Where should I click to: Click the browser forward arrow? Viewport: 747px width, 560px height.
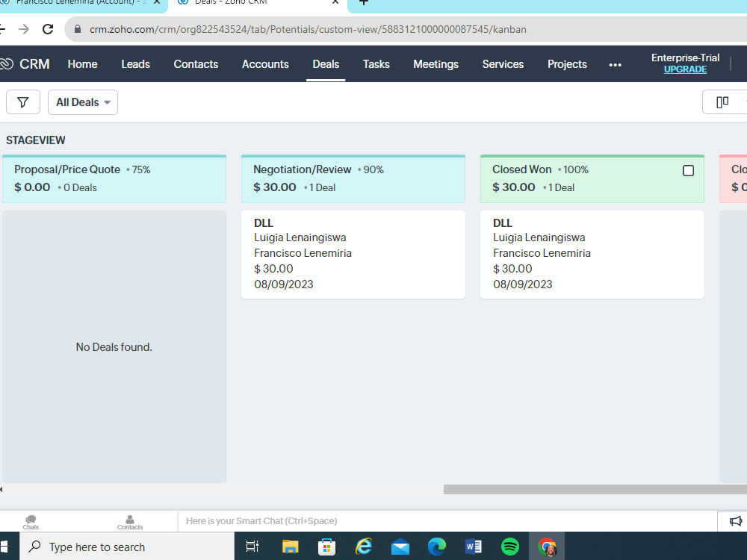coord(24,29)
